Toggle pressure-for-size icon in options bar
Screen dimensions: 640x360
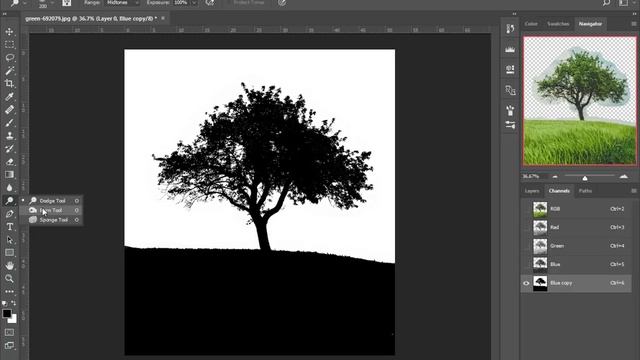tap(282, 3)
